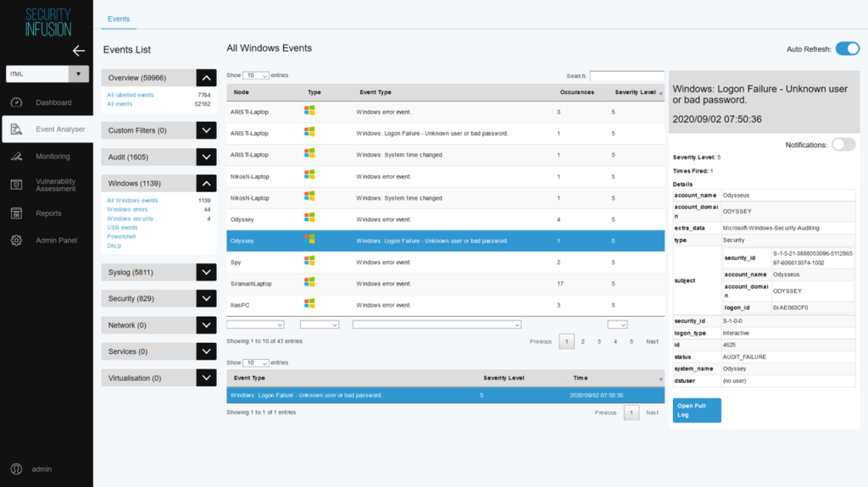Image resolution: width=868 pixels, height=487 pixels.
Task: Click the admin user profile icon
Action: 16,468
